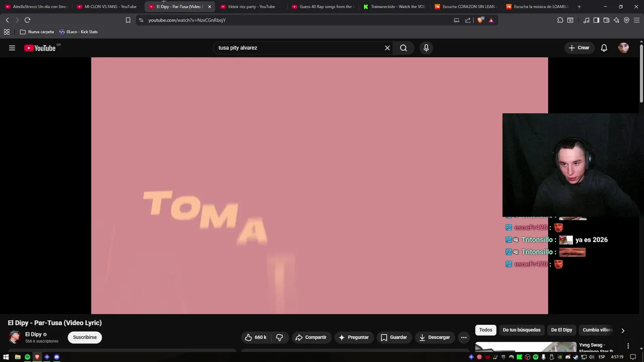This screenshot has height=362, width=644.
Task: Dislike the video with thumbs-down
Action: (280, 337)
